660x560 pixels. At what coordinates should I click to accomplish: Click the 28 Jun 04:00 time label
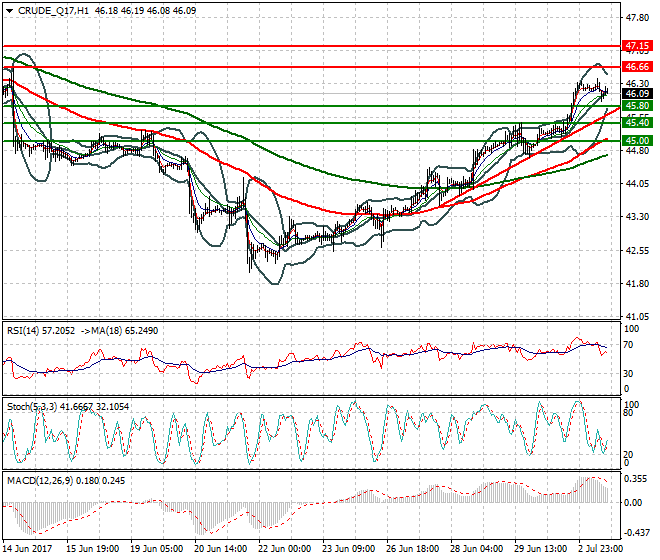pyautogui.click(x=476, y=549)
